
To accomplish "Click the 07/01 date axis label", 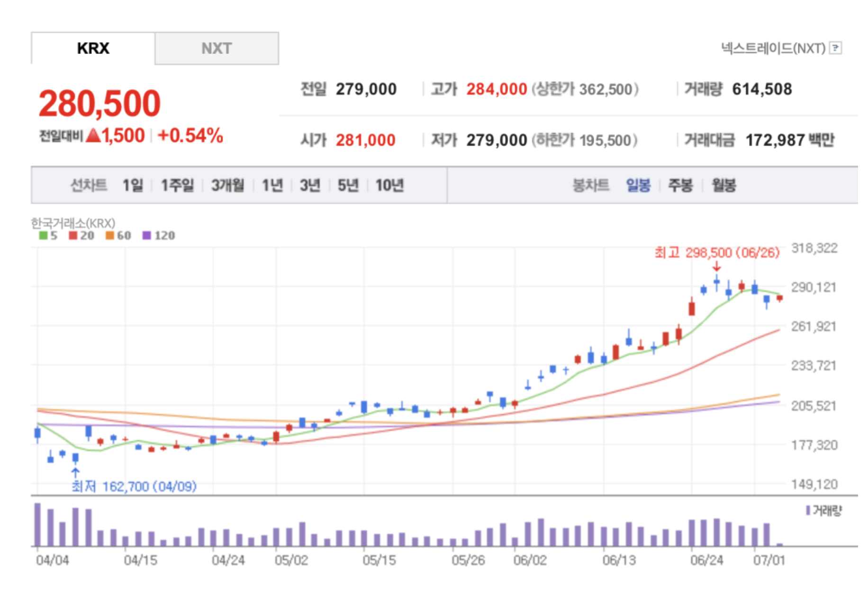I will point(769,560).
